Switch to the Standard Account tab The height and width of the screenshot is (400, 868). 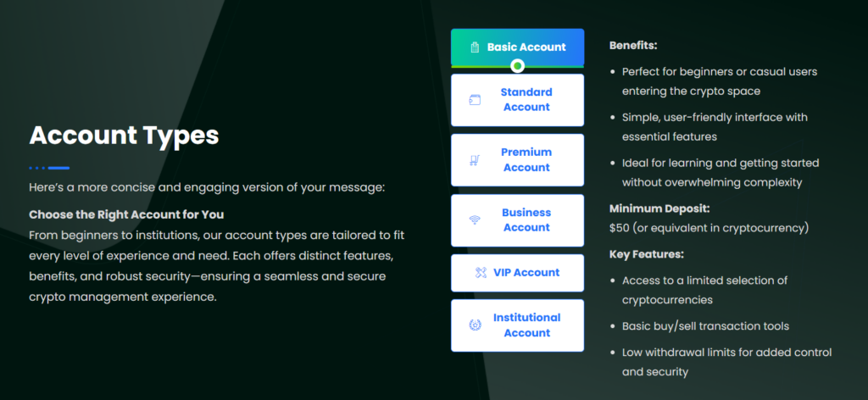pos(526,100)
